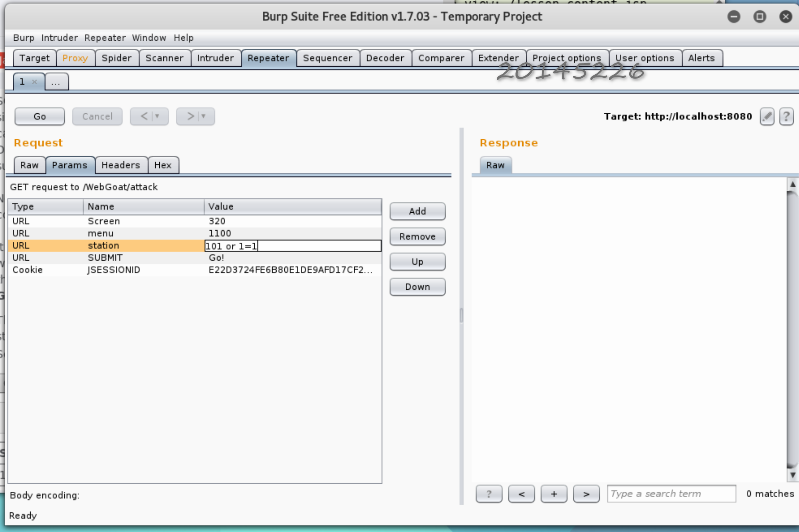799x532 pixels.
Task: Open history back dropdown arrow
Action: click(157, 116)
